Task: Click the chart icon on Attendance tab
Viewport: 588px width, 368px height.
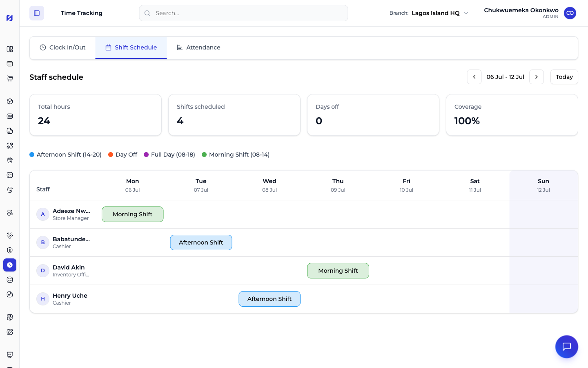Action: pyautogui.click(x=180, y=47)
